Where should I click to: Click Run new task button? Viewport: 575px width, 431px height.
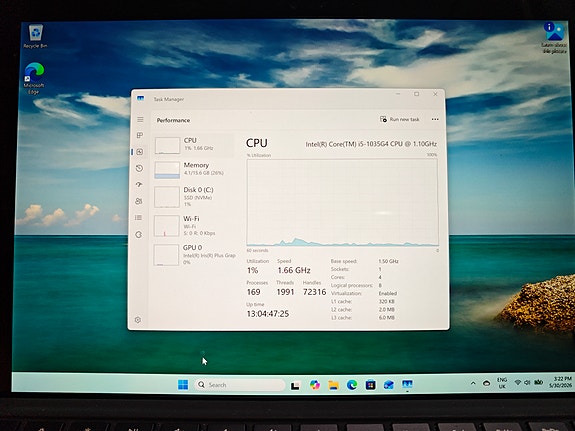pyautogui.click(x=399, y=119)
